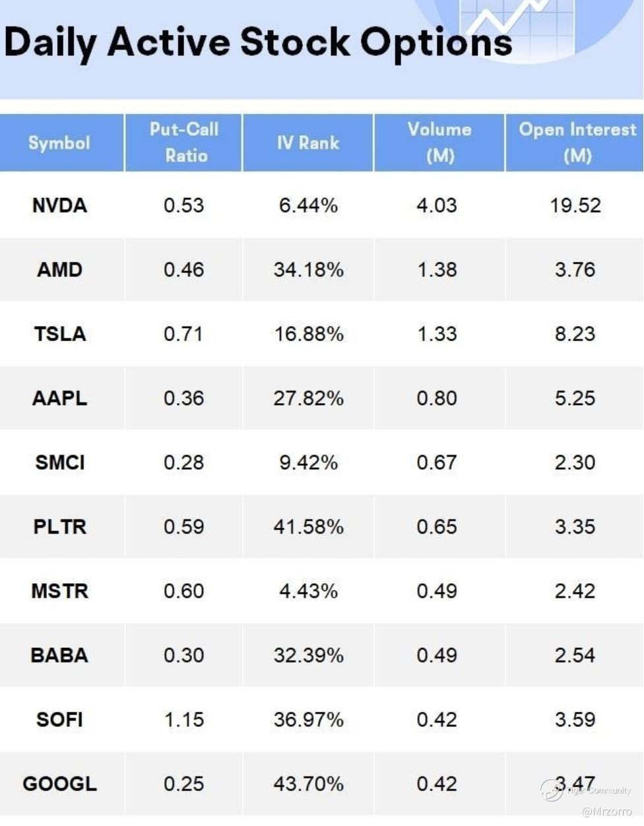Open the AAPL symbol entry
The width and height of the screenshot is (644, 826).
pos(59,398)
